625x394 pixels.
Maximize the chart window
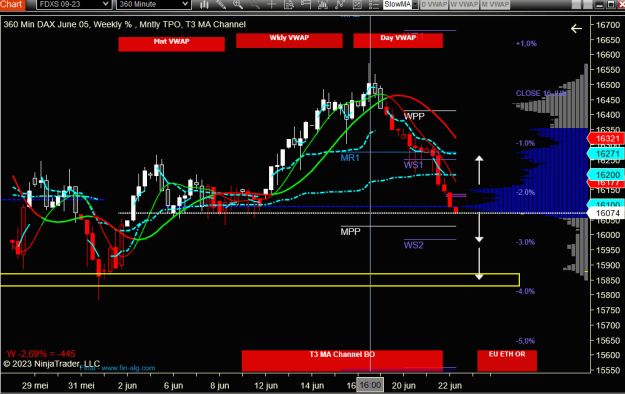(611, 4)
